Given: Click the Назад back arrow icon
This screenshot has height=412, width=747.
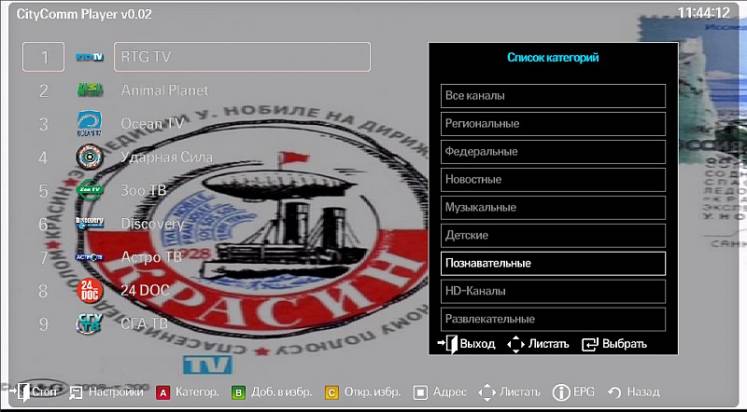Looking at the screenshot, I should (x=615, y=393).
